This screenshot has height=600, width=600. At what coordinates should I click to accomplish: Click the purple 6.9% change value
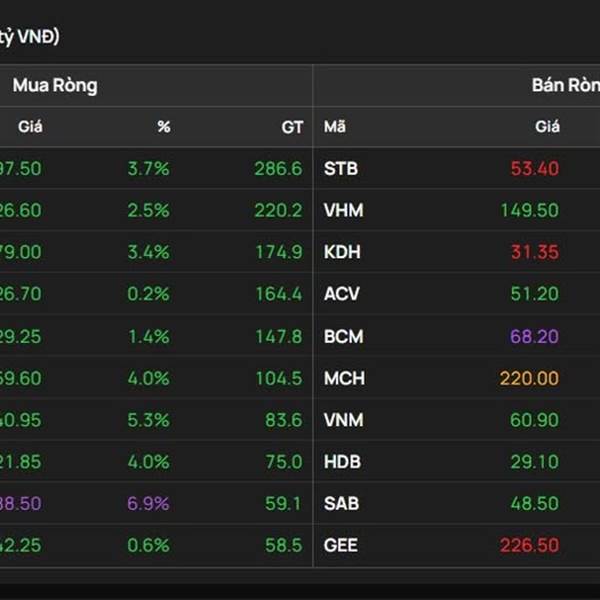coord(148,504)
